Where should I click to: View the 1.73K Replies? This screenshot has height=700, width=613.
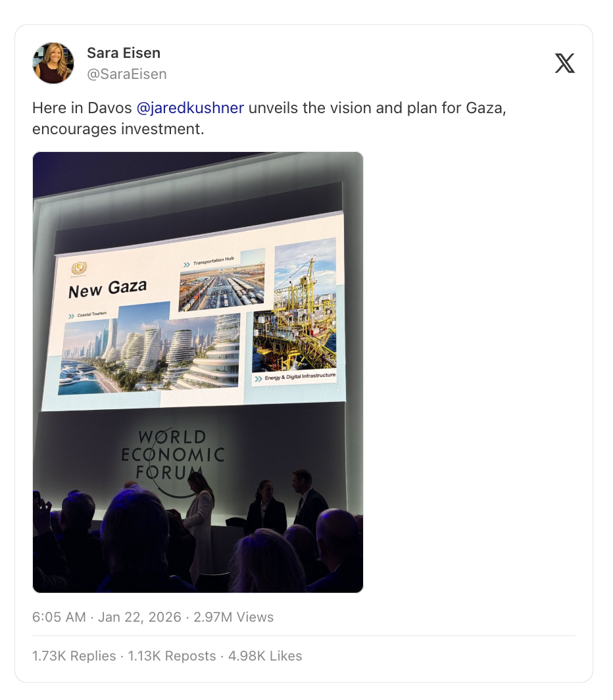(x=74, y=656)
